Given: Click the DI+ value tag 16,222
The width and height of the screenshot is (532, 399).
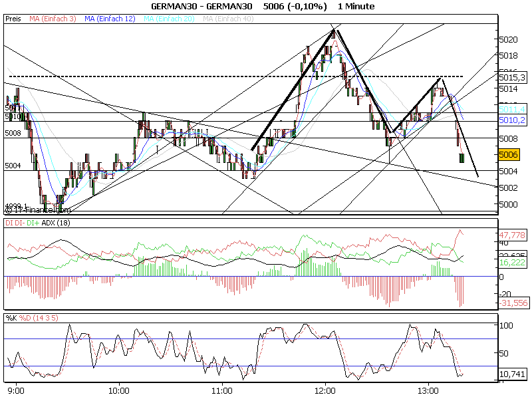Looking at the screenshot, I should [x=513, y=262].
